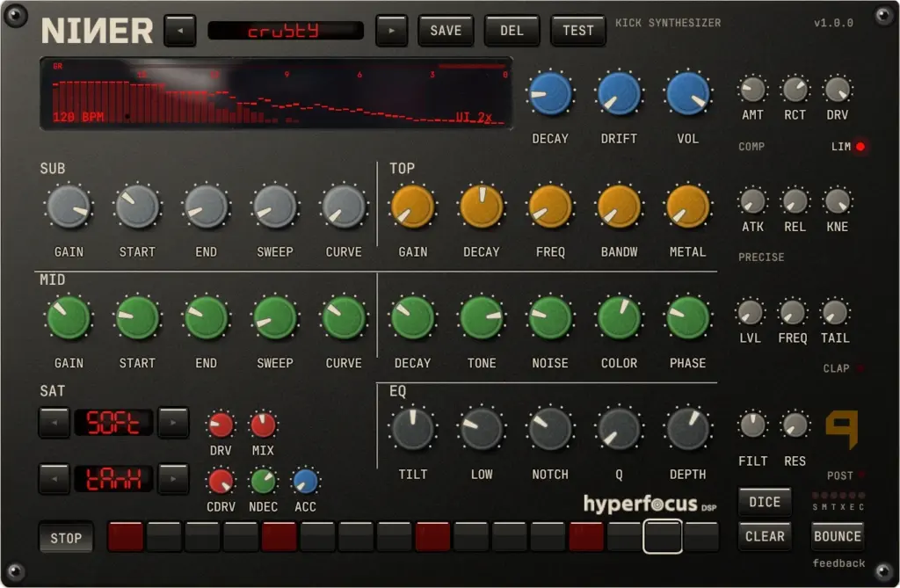Click the green TONE knob
This screenshot has width=900, height=588.
[x=481, y=317]
